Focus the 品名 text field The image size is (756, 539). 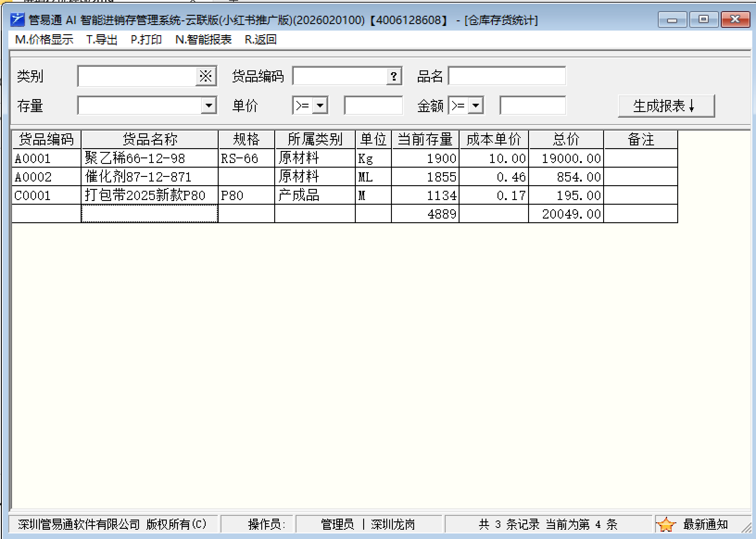[507, 76]
